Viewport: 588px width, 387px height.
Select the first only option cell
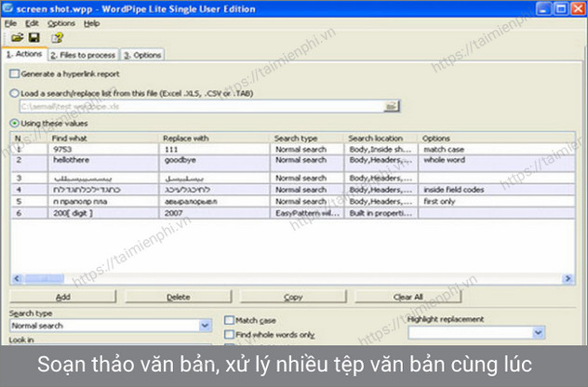(497, 201)
